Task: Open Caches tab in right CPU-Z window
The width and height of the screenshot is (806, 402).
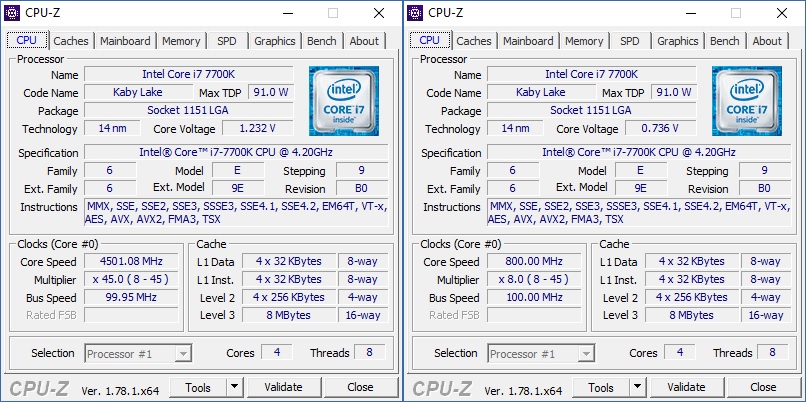Action: [x=474, y=41]
